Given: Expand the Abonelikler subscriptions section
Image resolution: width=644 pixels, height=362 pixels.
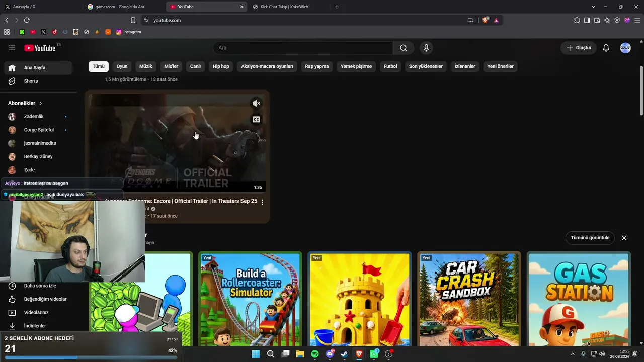Looking at the screenshot, I should [25, 103].
